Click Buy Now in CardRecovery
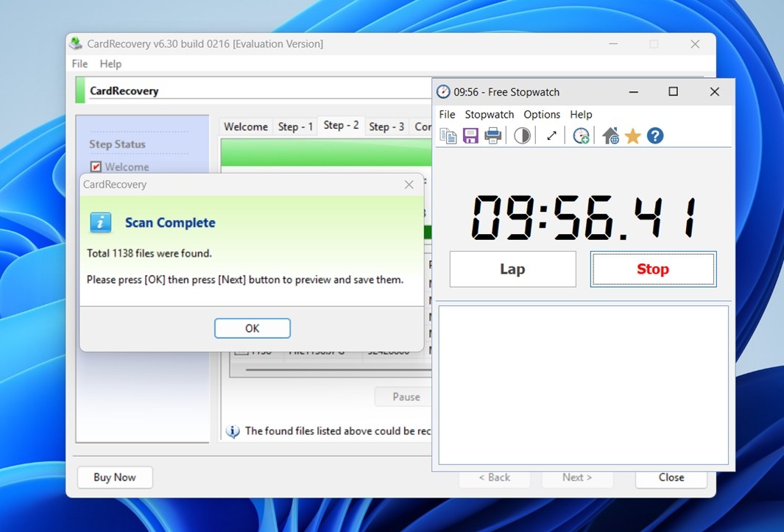 [x=114, y=478]
